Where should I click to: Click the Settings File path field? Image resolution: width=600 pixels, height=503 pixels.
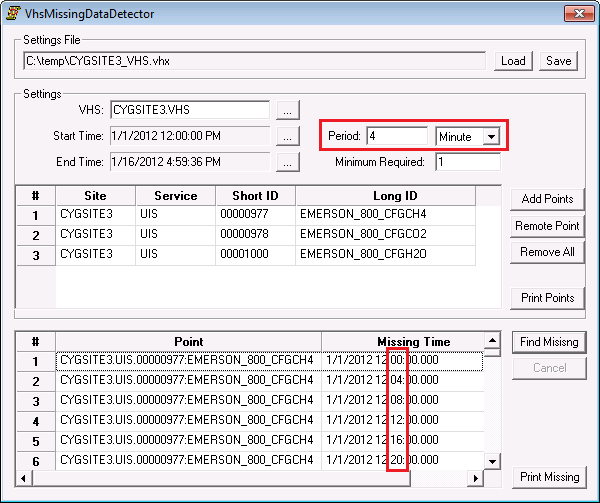(254, 61)
